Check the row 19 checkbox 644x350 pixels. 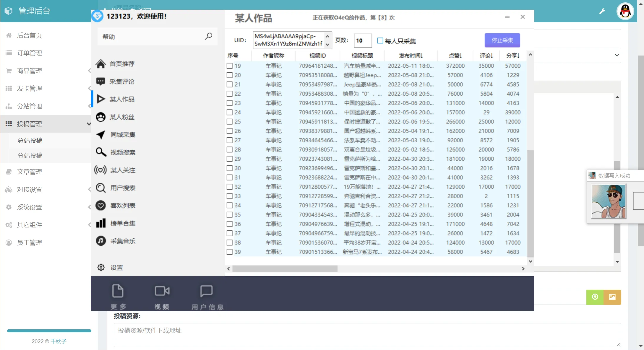coord(230,66)
